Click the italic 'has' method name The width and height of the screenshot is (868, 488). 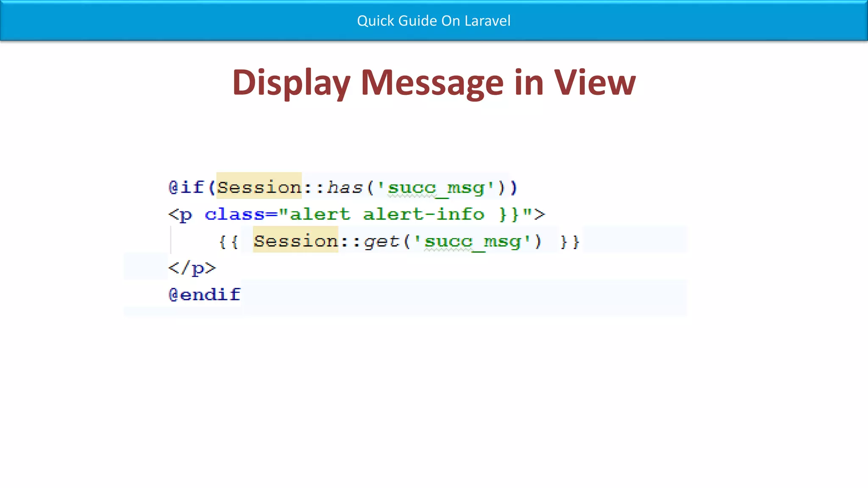[x=345, y=187]
